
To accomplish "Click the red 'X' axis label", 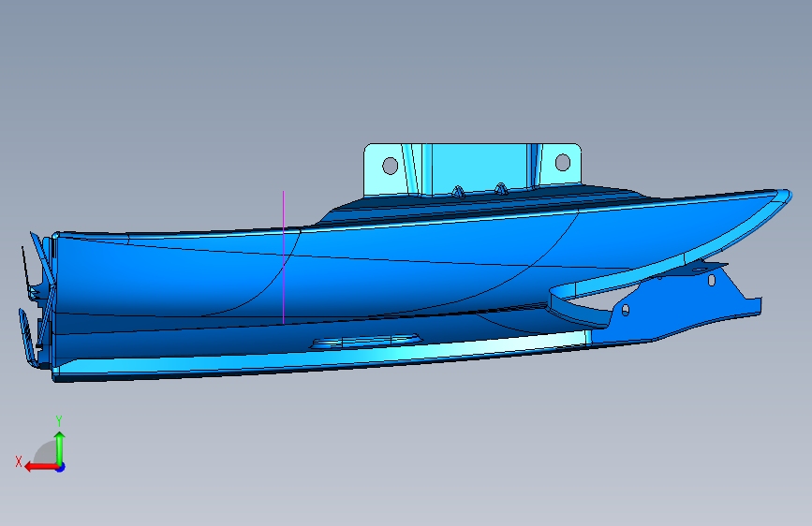I will tap(19, 461).
